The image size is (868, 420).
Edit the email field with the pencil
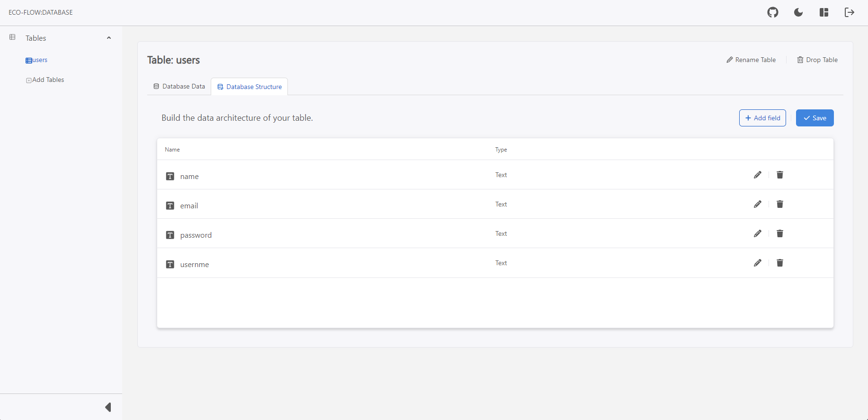click(758, 204)
